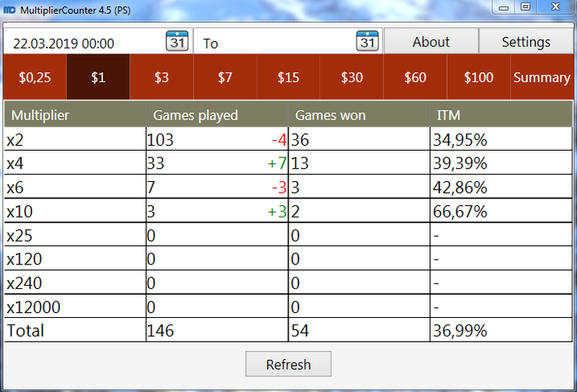The height and width of the screenshot is (392, 577).
Task: Click the 103 games played value
Action: click(x=160, y=140)
